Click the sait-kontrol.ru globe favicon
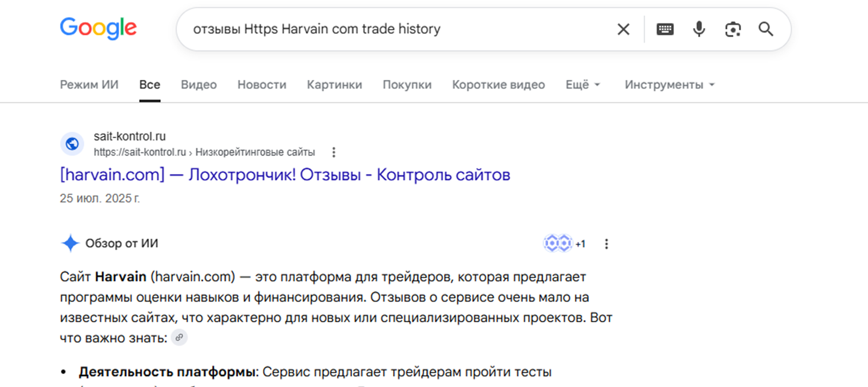 pos(72,144)
